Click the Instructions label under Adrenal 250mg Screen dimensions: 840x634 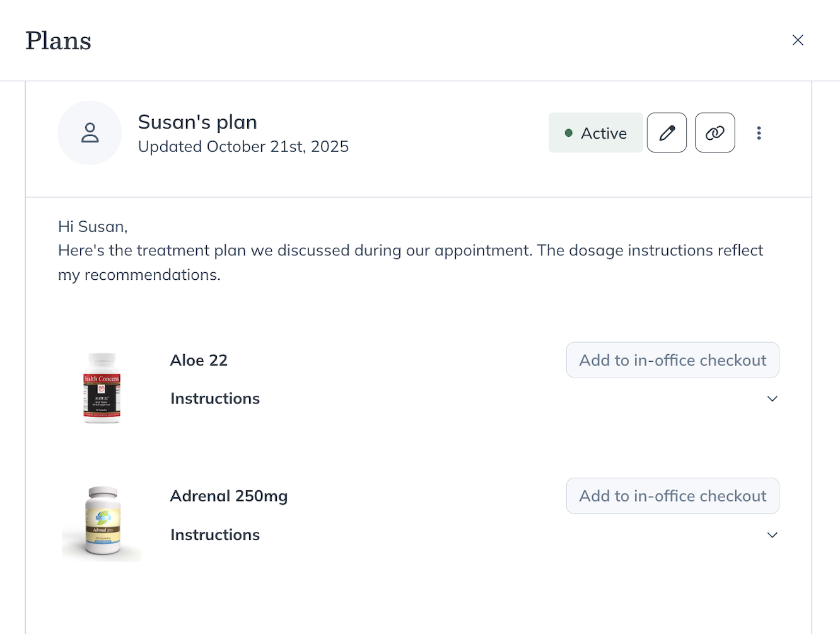[215, 535]
